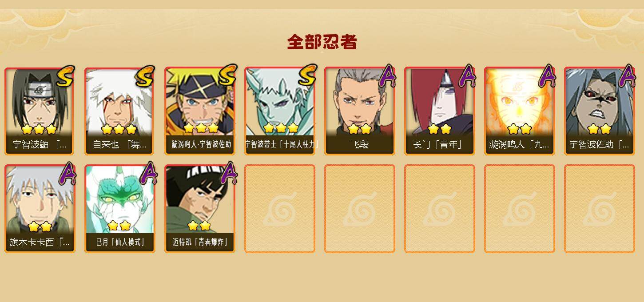Click the three stars on 宇智波带土 card
Image resolution: width=644 pixels, height=302 pixels.
[281, 128]
